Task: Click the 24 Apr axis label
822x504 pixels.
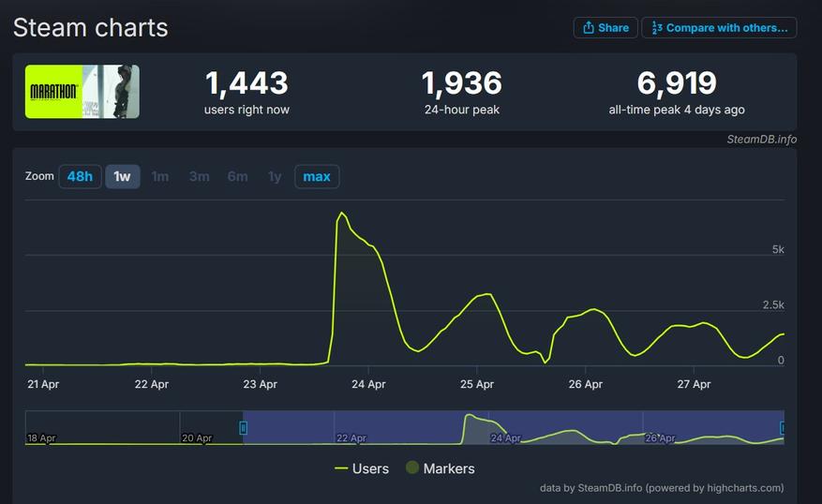Action: click(368, 384)
